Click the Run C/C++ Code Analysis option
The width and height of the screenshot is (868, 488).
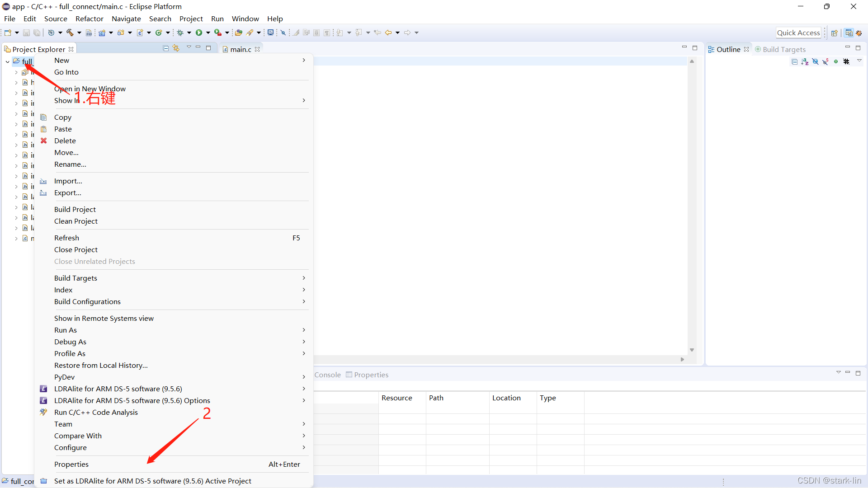pyautogui.click(x=97, y=413)
